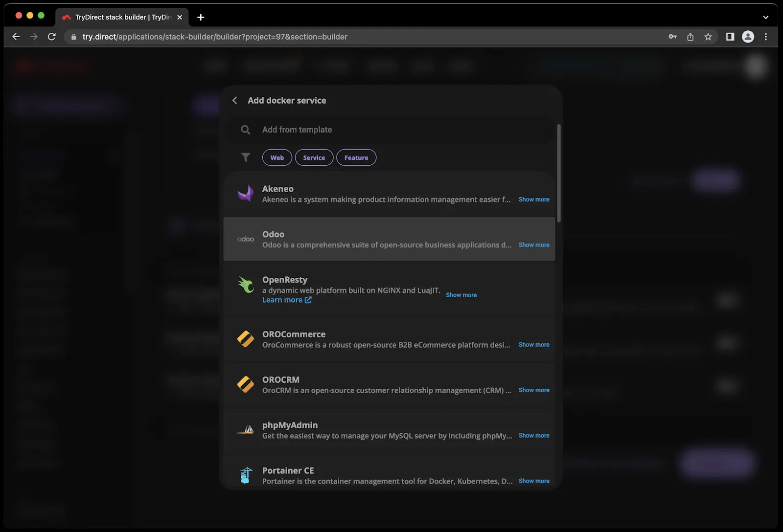783x532 pixels.
Task: Click the browser address bar URL
Action: 215,37
